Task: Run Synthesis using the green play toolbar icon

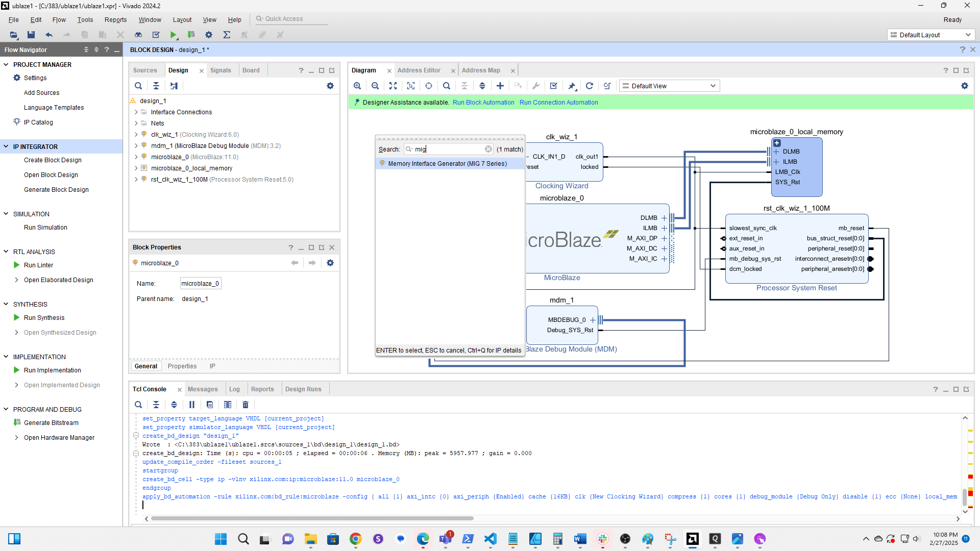Action: [x=174, y=35]
